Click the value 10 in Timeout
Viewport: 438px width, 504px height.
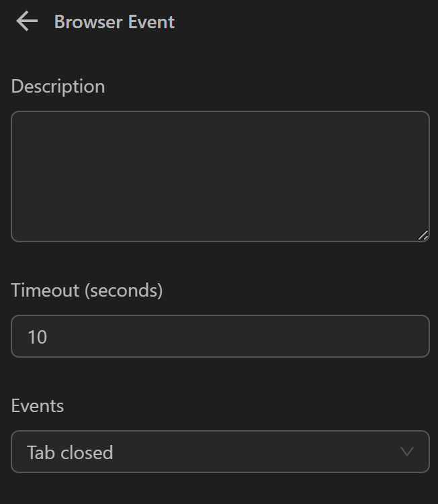38,337
